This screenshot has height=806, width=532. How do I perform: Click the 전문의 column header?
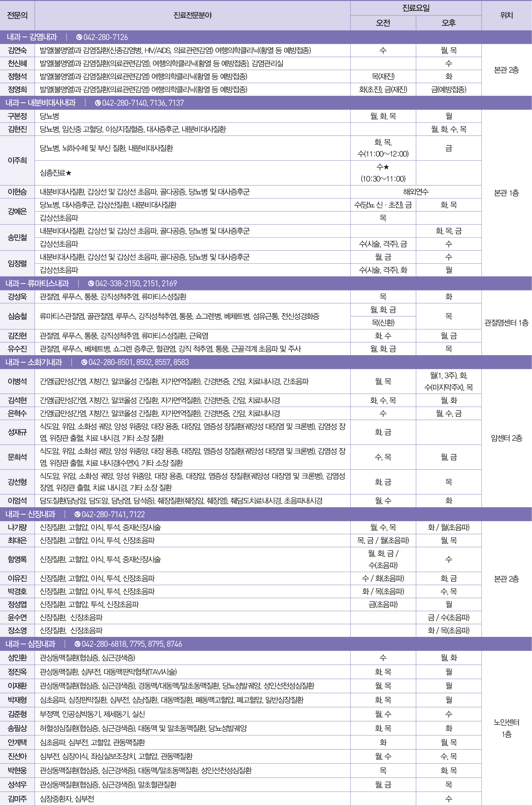point(17,15)
